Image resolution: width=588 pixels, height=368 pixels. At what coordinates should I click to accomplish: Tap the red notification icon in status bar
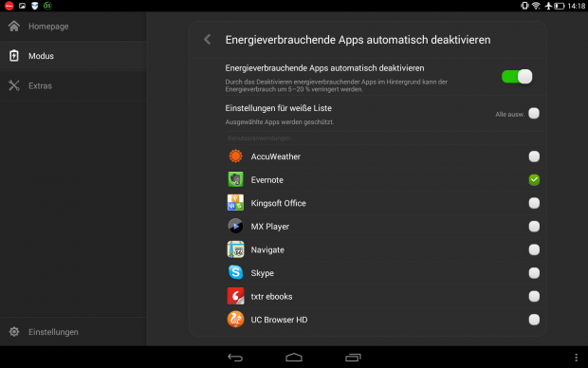click(x=9, y=6)
